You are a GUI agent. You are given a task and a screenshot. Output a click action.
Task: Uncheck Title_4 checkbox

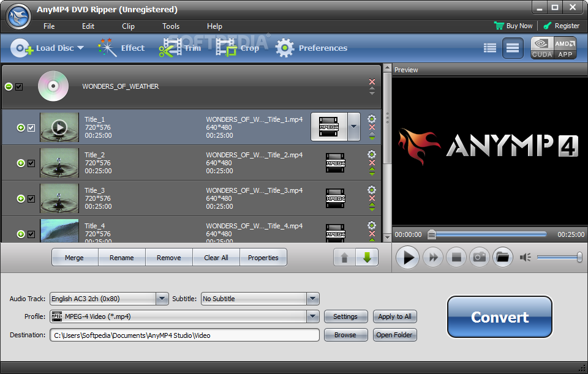point(31,234)
